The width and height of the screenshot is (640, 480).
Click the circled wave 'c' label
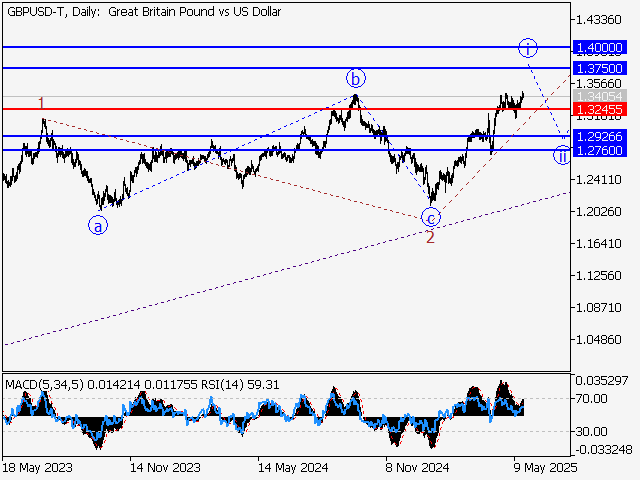(x=430, y=217)
